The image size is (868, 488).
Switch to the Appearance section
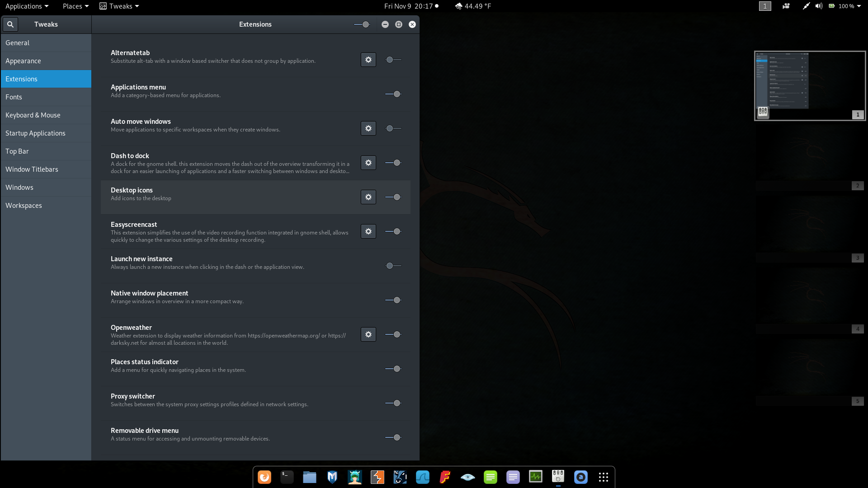pyautogui.click(x=23, y=61)
